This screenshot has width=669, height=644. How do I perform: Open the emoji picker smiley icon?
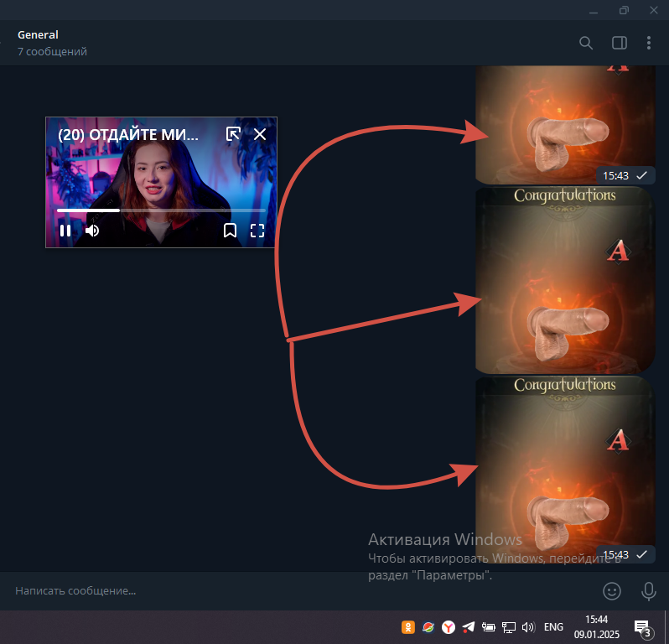(x=612, y=591)
